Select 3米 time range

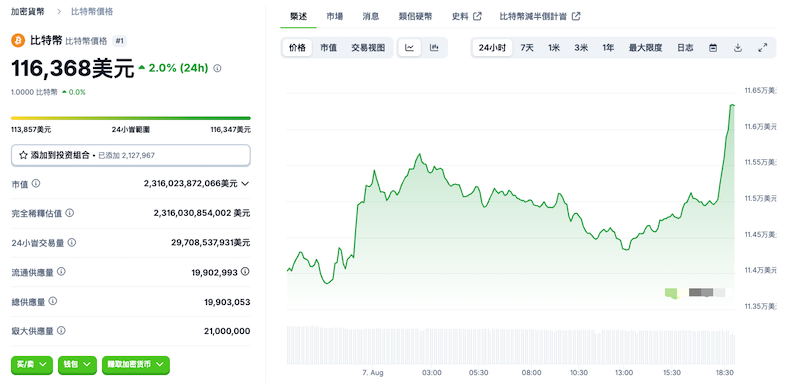coord(581,48)
